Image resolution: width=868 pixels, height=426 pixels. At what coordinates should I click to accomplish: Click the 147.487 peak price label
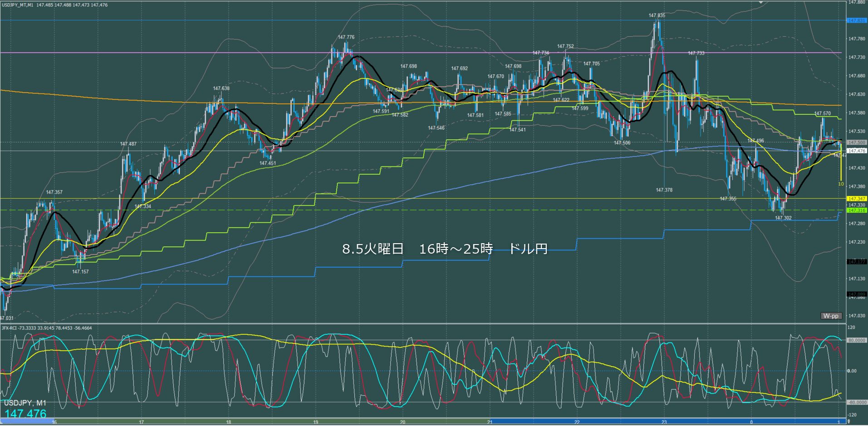[128, 144]
